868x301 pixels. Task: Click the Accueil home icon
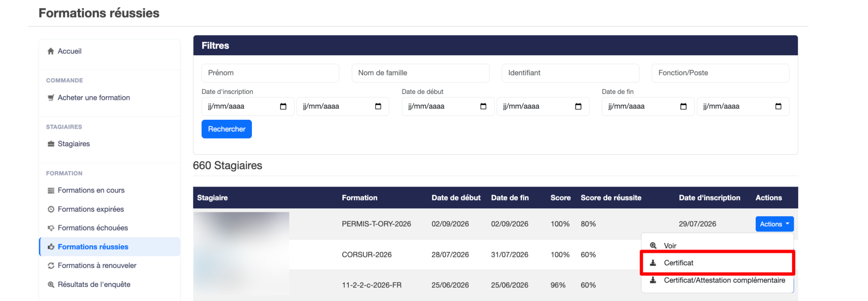point(51,51)
